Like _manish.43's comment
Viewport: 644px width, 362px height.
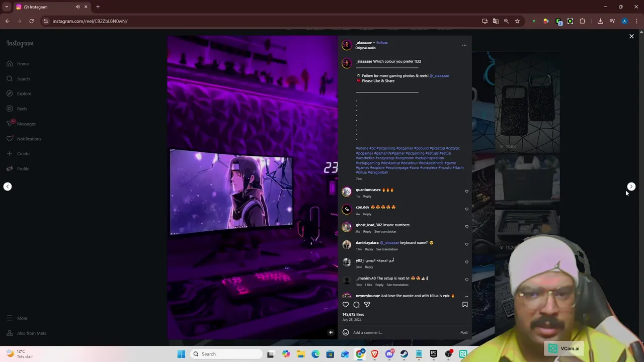[x=466, y=280]
